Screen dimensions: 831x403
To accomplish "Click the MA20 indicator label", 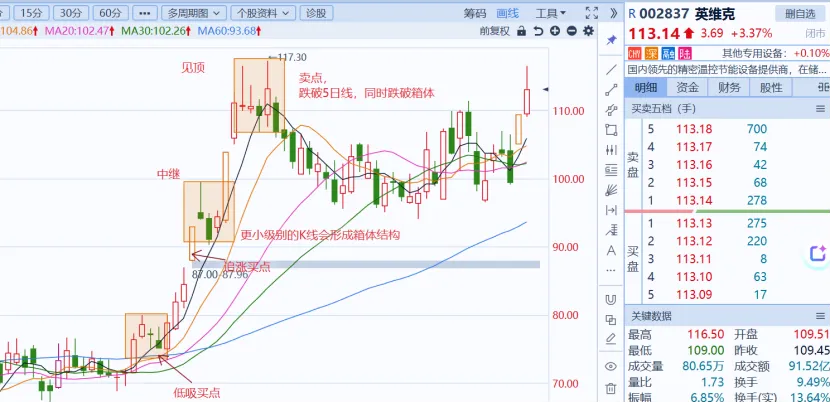I will pyautogui.click(x=79, y=31).
